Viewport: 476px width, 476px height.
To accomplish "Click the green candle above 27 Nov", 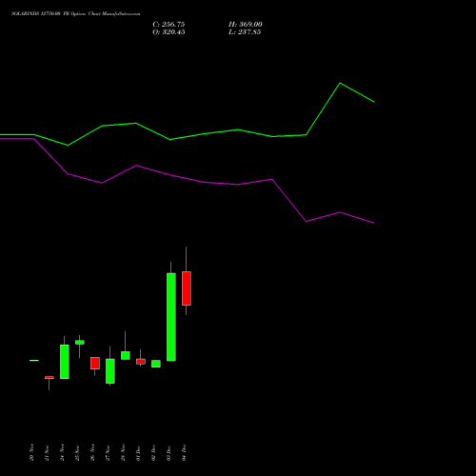I will tap(110, 371).
